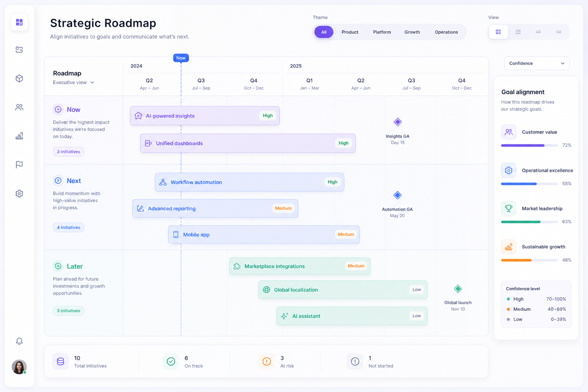Click the Total initiatives database icon

(x=60, y=361)
